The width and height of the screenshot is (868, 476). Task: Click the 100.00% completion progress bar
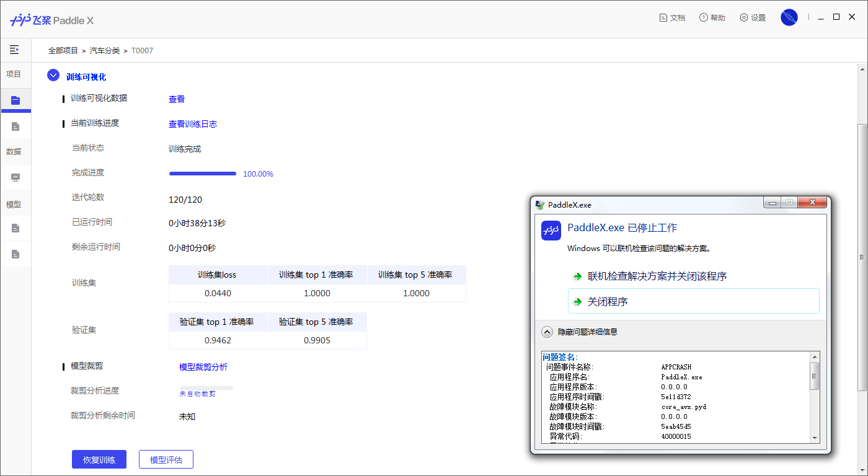pyautogui.click(x=203, y=174)
